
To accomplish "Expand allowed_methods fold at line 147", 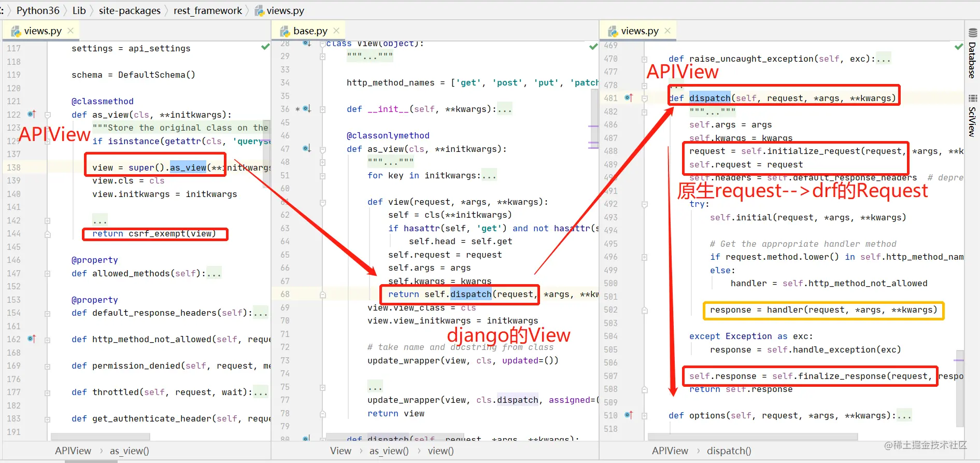I will [48, 273].
